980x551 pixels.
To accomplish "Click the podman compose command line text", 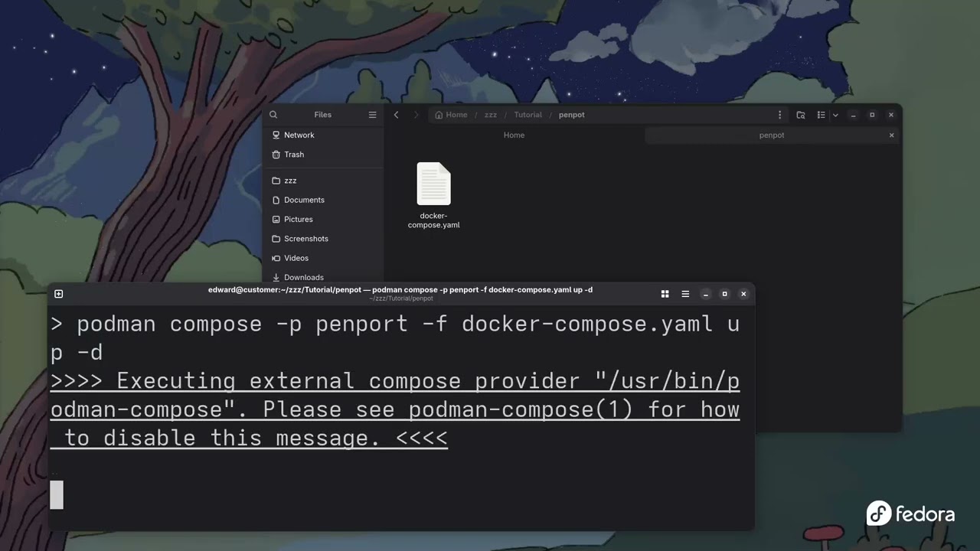I will point(395,337).
